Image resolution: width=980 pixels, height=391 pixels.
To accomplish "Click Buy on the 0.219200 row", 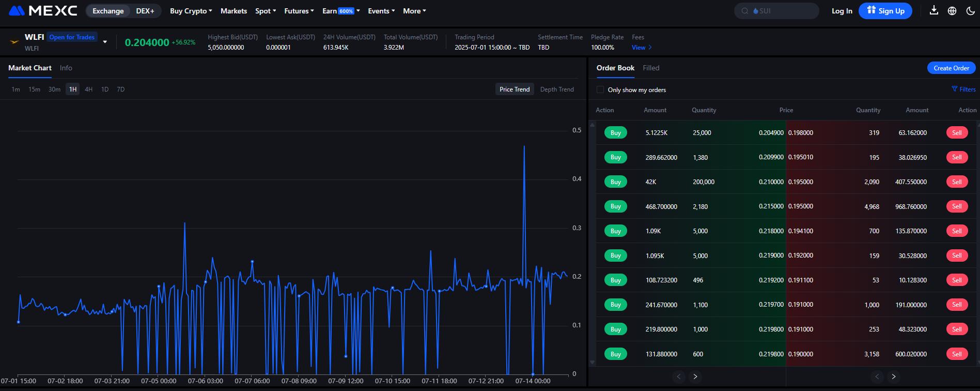I will pos(616,280).
